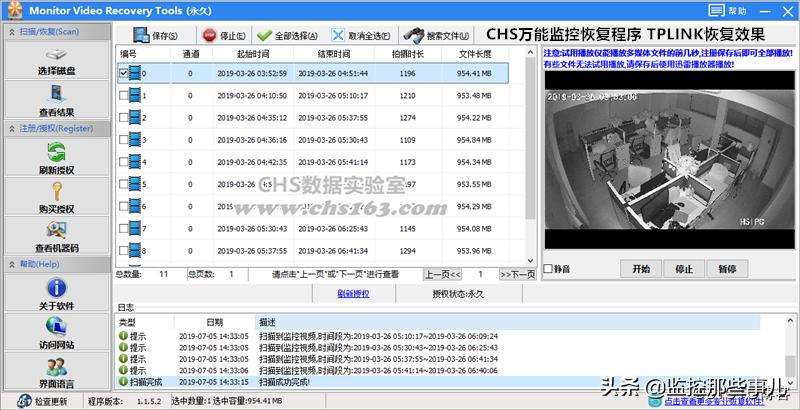Open 查看结果 results view
800x410 pixels.
pos(57,100)
